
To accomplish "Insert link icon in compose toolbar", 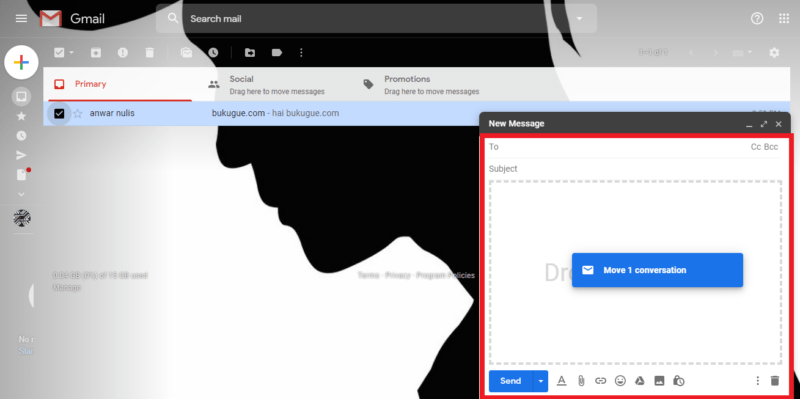I will [601, 381].
